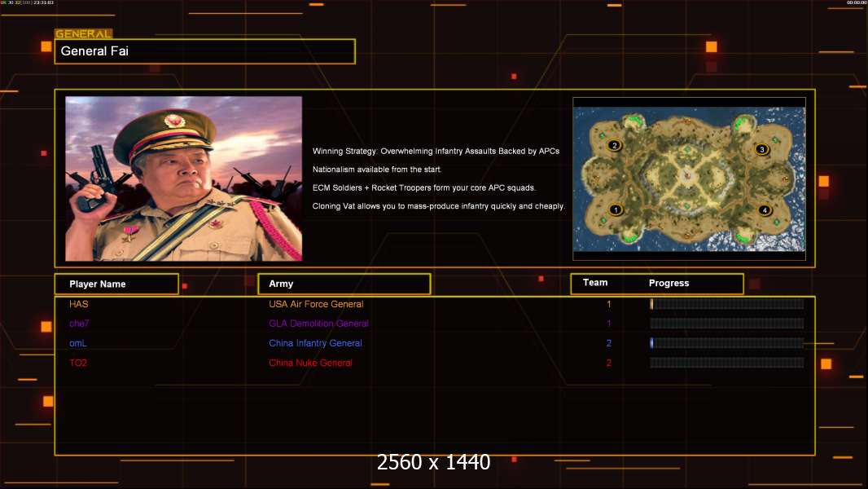Viewport: 868px width, 489px height.
Task: Click the Player Name column header
Action: [x=116, y=284]
